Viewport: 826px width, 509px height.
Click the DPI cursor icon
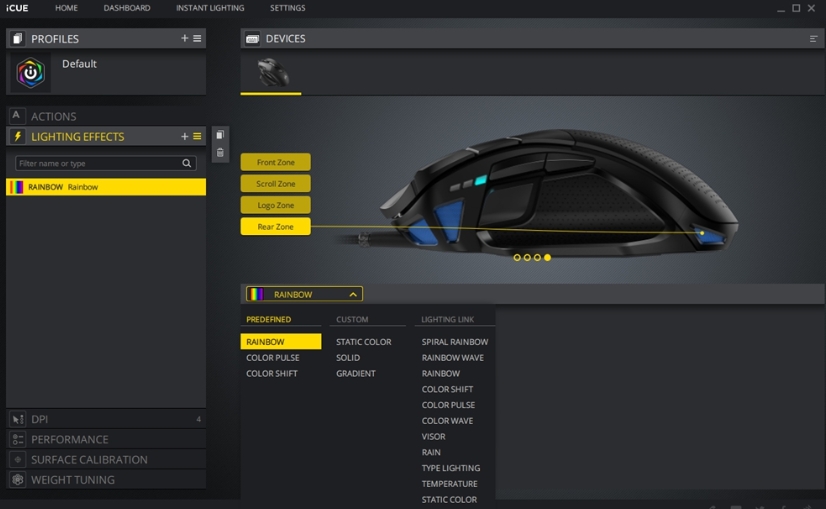click(17, 419)
